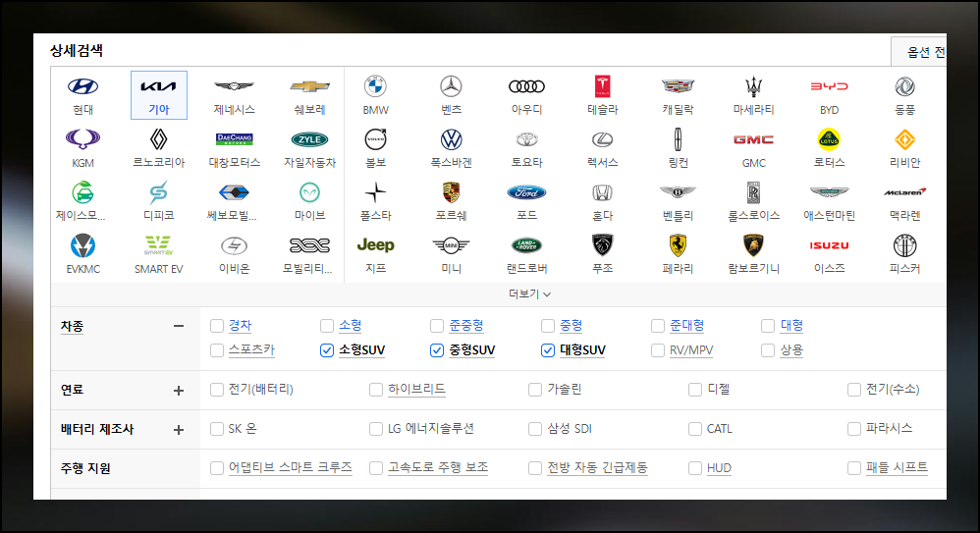Check the RV/MPV checkbox

click(x=658, y=350)
